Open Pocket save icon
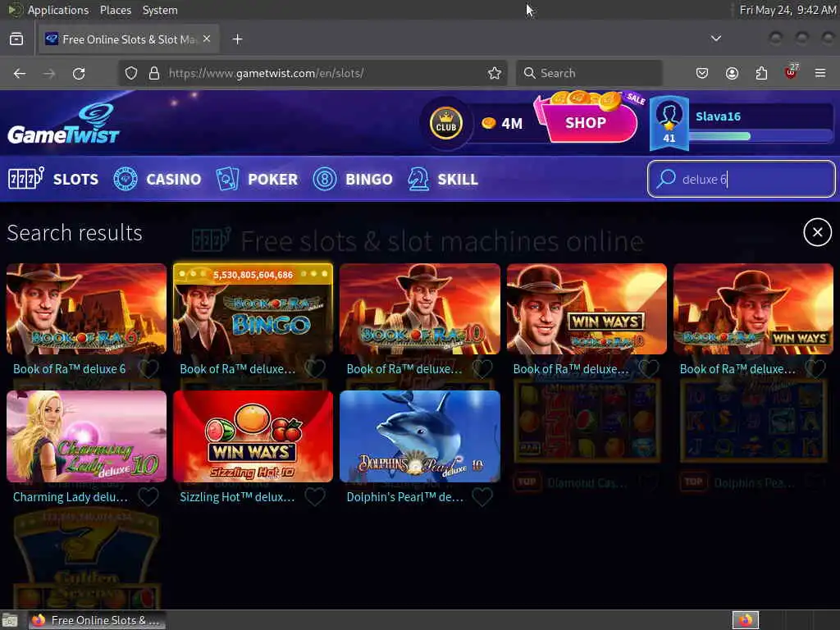The image size is (840, 630). 702,73
